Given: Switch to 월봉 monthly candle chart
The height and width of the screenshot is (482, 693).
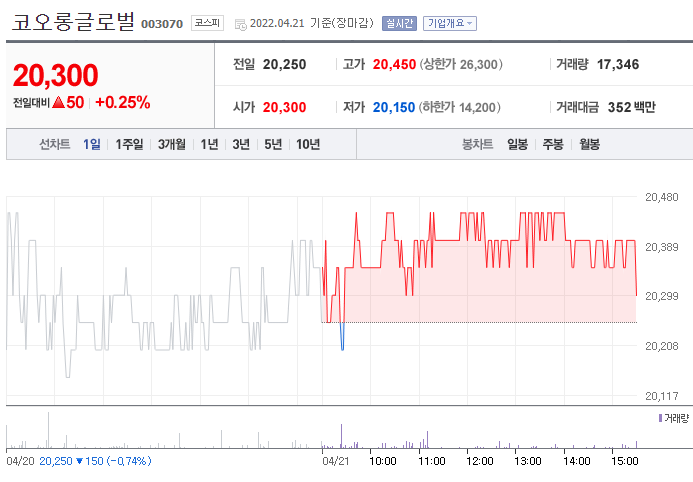Looking at the screenshot, I should 590,144.
